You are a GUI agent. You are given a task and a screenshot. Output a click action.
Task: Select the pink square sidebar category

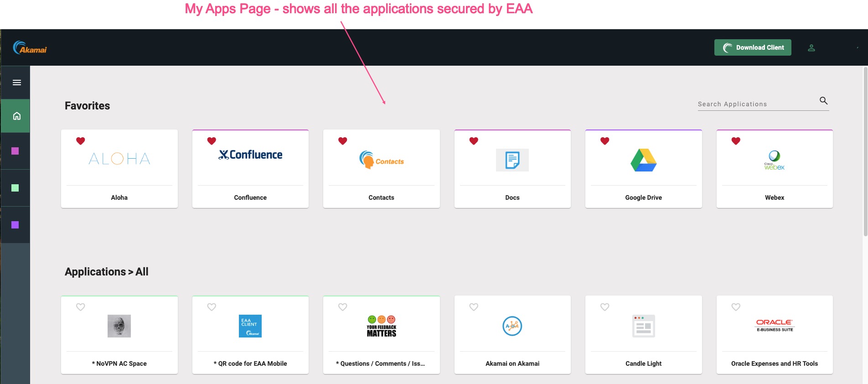point(15,151)
